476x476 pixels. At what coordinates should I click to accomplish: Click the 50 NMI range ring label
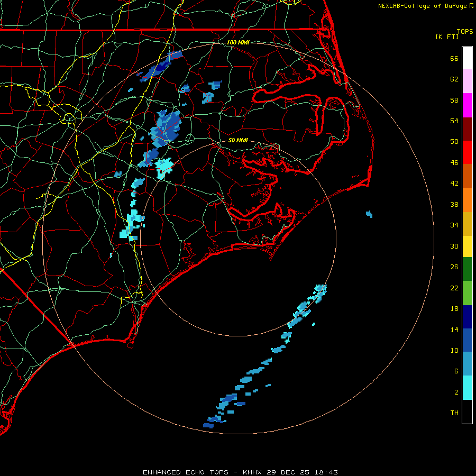[x=238, y=140]
